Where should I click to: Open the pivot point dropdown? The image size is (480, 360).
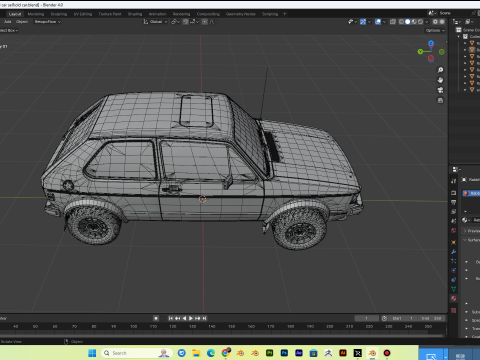[x=175, y=22]
